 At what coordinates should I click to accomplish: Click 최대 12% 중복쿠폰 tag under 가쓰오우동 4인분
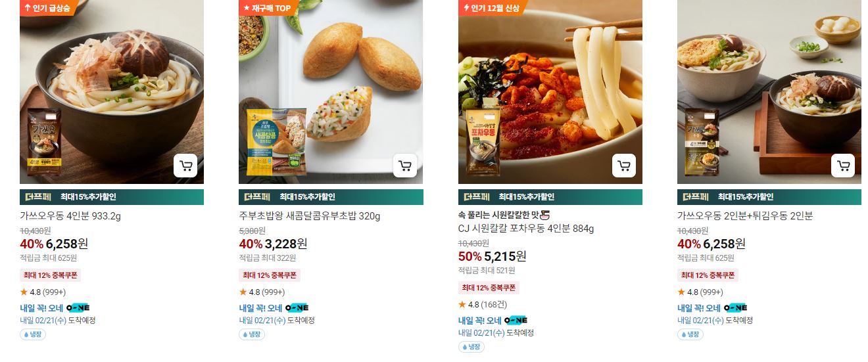(x=50, y=275)
